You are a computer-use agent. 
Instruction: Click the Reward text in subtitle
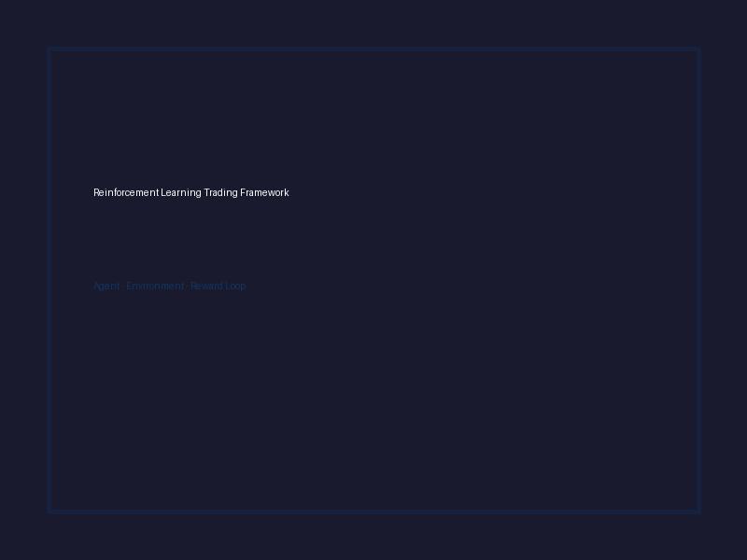click(206, 286)
